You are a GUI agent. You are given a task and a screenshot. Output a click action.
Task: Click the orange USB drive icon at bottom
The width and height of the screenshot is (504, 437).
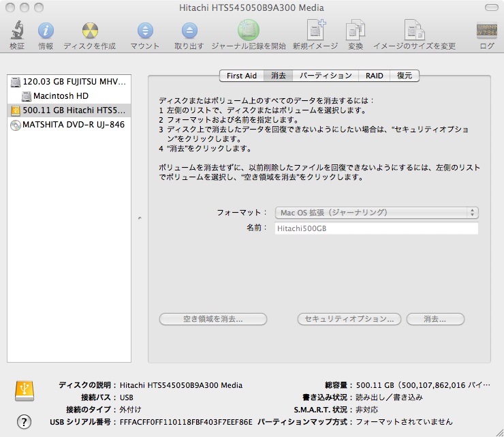point(25,391)
